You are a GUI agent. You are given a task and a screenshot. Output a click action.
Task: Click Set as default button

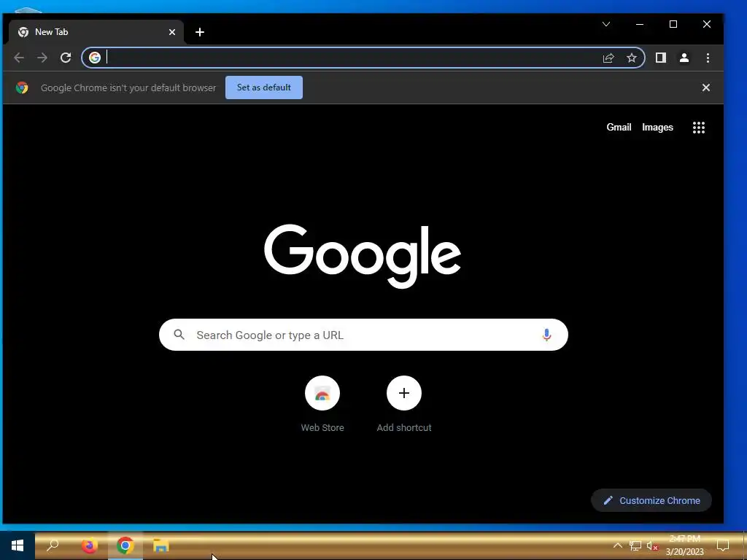click(264, 87)
